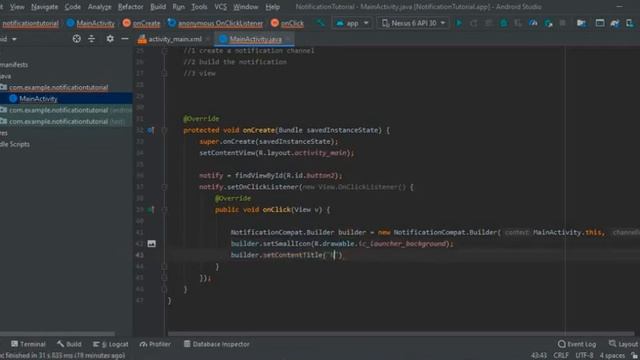Collapse the onCreate method fold marker
Image resolution: width=640 pixels, height=360 pixels.
tap(164, 130)
